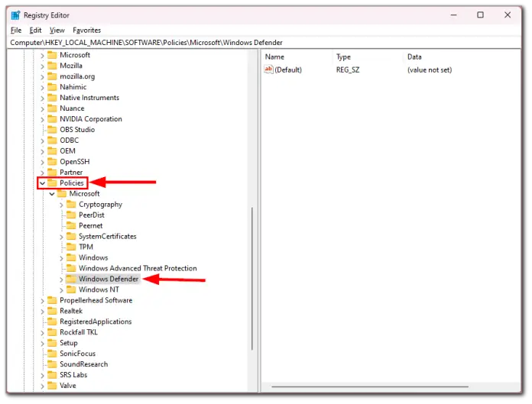
Task: Click the NVIDIA Corporation folder icon
Action: point(52,118)
